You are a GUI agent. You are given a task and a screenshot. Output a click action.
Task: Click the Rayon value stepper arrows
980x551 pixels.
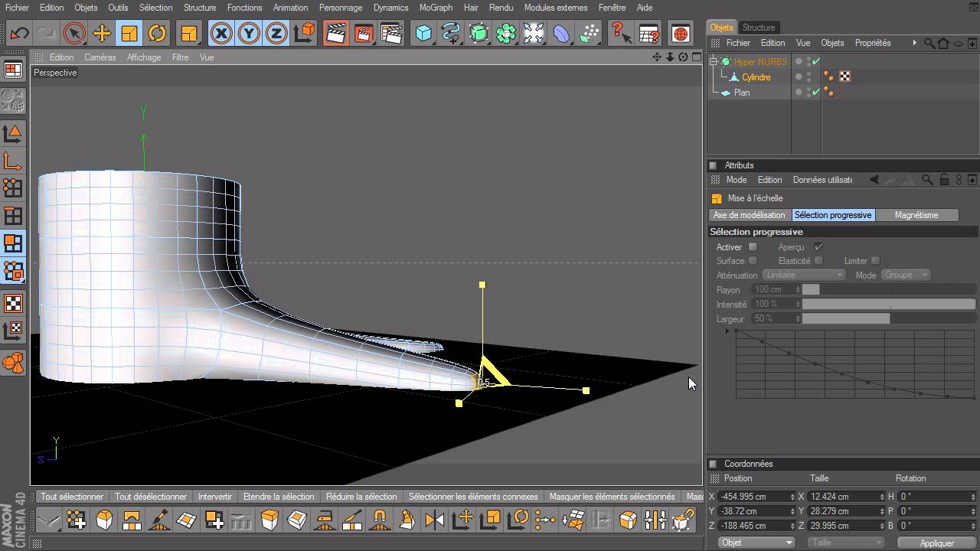(x=798, y=289)
